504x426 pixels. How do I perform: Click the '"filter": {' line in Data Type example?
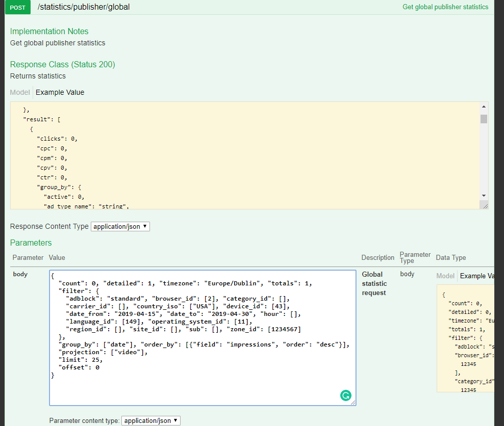tap(465, 338)
